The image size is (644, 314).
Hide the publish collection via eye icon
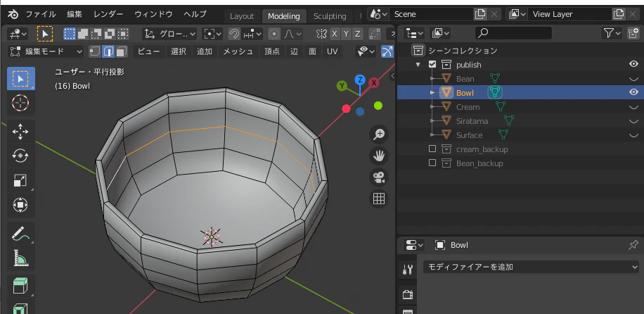633,64
